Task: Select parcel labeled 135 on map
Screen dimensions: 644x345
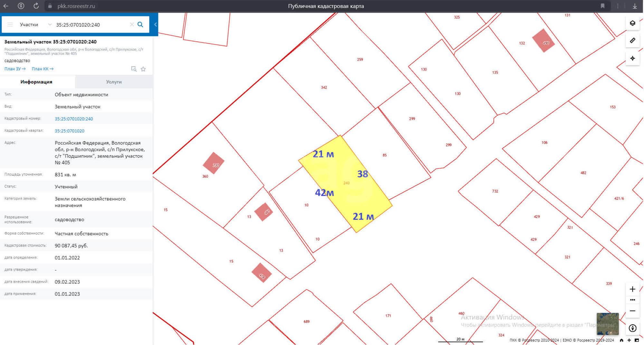Action: [495, 72]
